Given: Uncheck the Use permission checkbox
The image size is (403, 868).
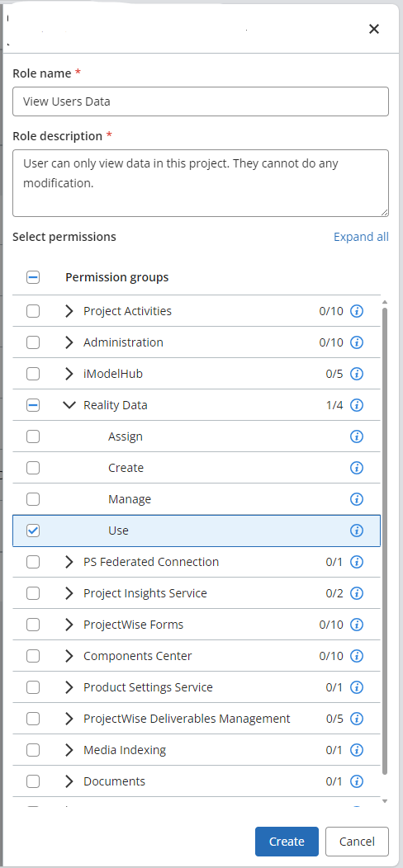Looking at the screenshot, I should coord(33,531).
